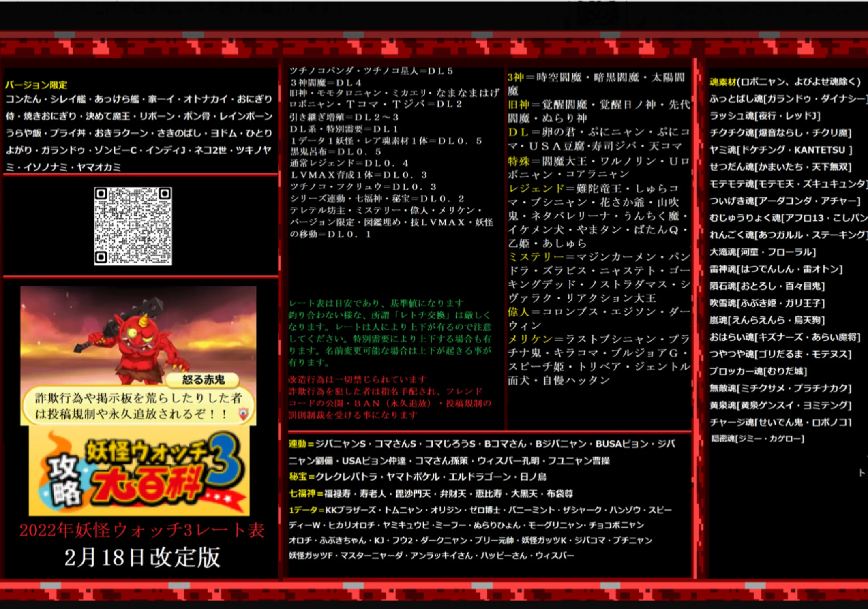This screenshot has height=609, width=868.
Task: Click the yellow メリケン category heading
Action: click(x=530, y=339)
